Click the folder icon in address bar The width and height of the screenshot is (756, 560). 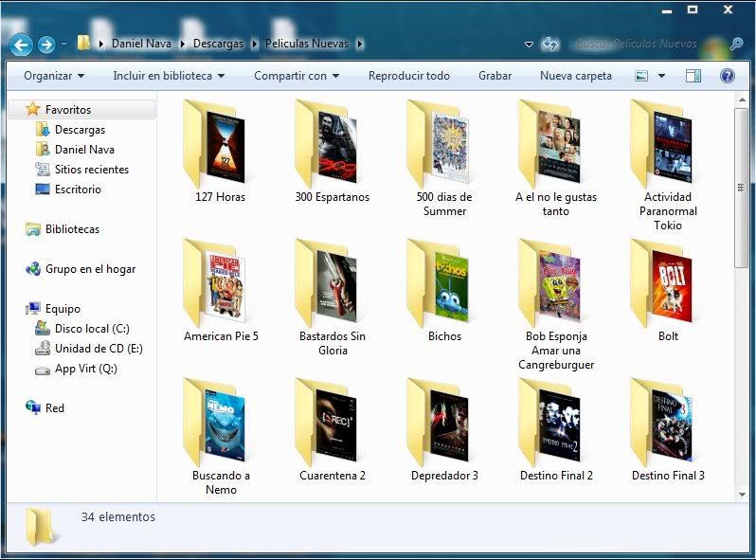coord(83,43)
